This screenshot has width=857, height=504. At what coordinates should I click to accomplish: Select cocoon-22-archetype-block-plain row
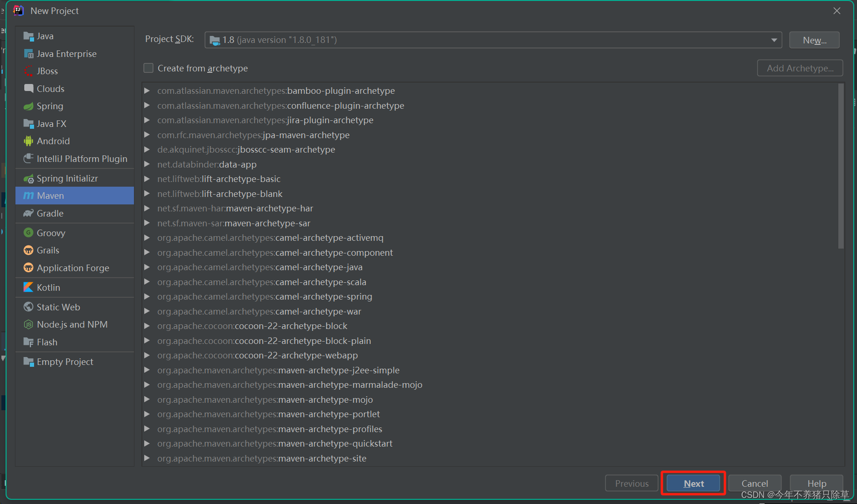pos(490,341)
